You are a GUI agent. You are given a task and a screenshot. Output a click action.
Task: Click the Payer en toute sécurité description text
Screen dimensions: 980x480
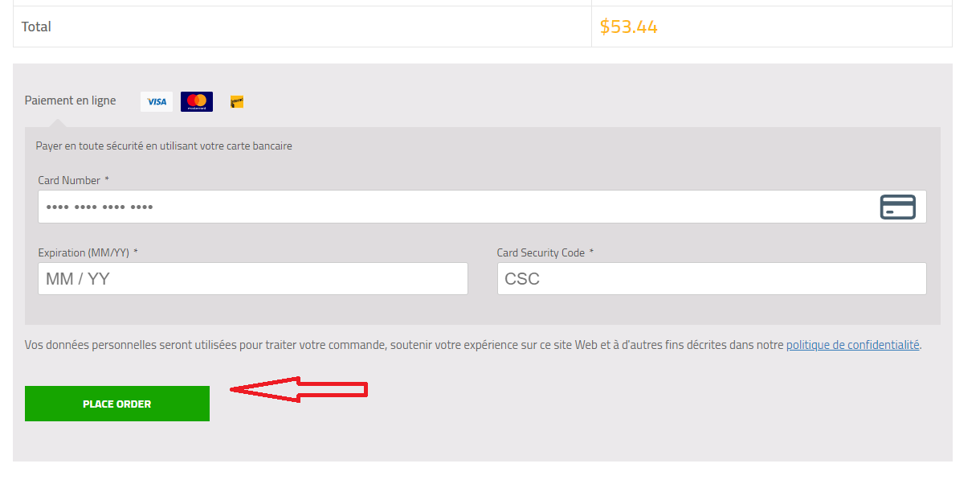pyautogui.click(x=164, y=146)
